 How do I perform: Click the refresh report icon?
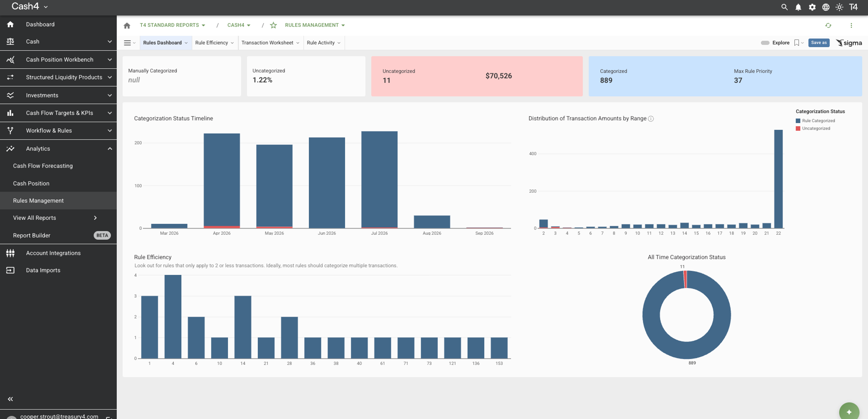click(828, 25)
